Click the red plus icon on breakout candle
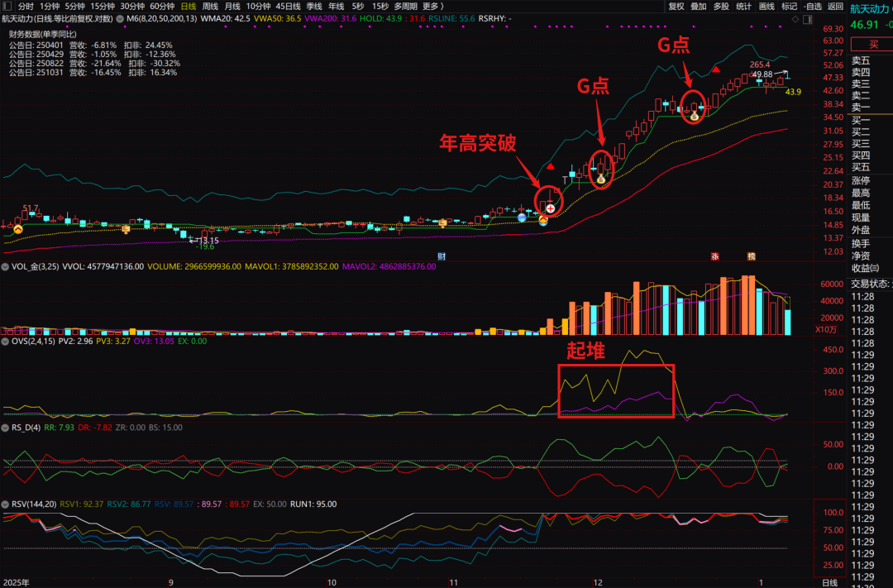Image resolution: width=893 pixels, height=588 pixels. coord(550,208)
